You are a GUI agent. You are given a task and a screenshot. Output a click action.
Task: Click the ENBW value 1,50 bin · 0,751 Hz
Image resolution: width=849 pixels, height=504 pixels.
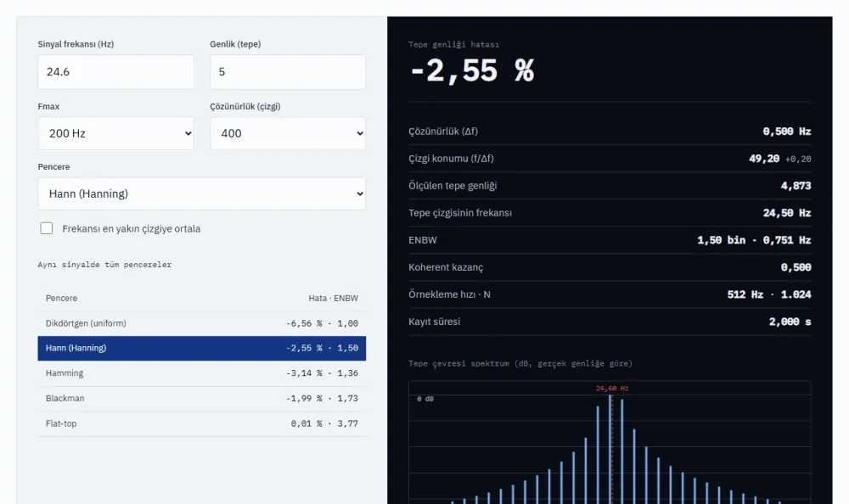(754, 240)
